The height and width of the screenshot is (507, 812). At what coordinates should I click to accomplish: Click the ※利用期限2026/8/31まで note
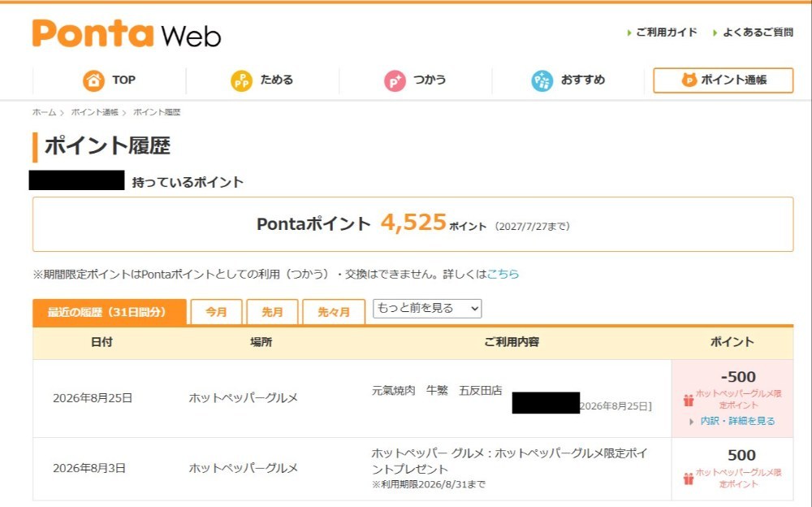[x=429, y=484]
